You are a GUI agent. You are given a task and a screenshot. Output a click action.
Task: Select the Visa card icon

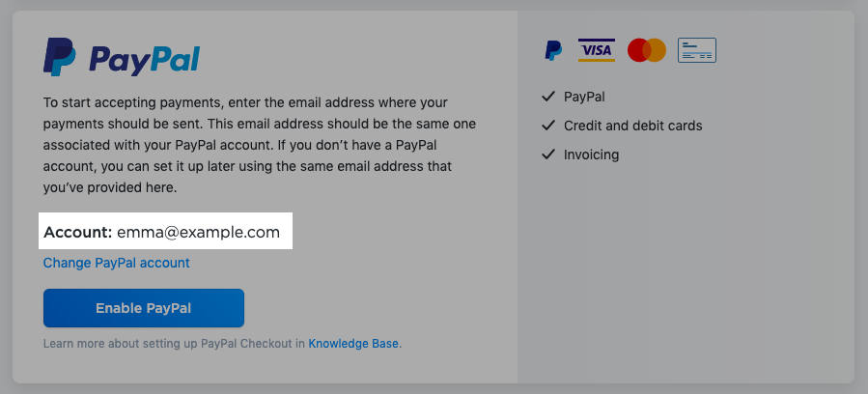(596, 50)
